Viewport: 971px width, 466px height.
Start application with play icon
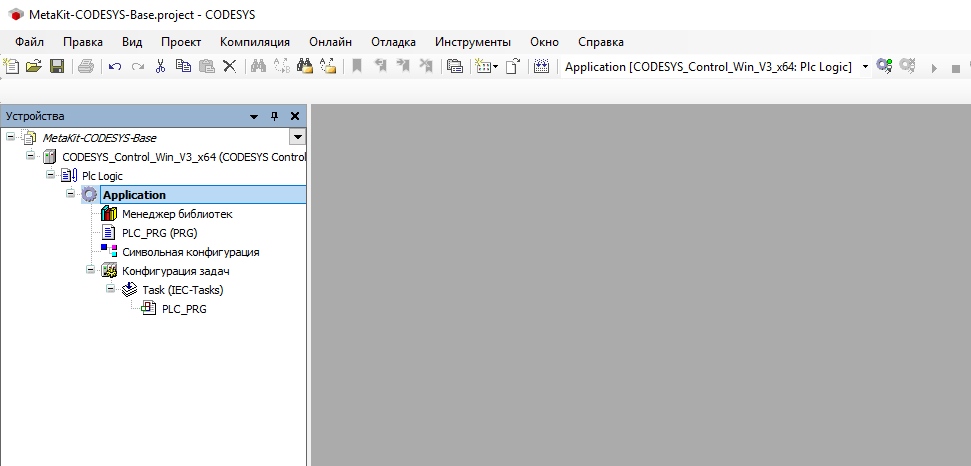pyautogui.click(x=934, y=67)
